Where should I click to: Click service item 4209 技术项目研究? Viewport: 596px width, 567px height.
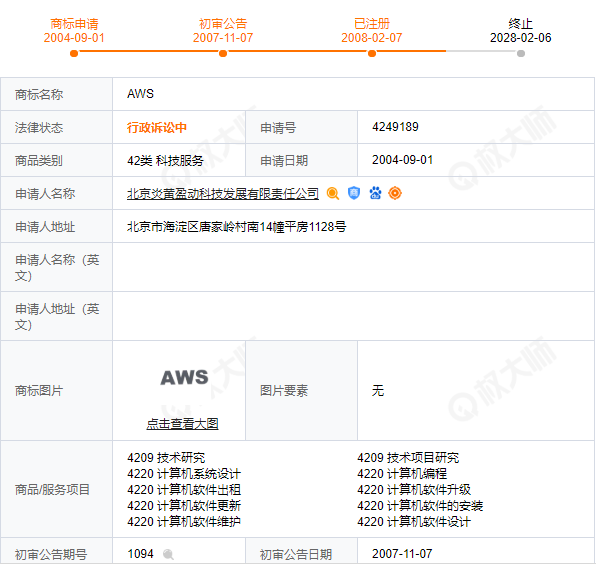pyautogui.click(x=408, y=458)
